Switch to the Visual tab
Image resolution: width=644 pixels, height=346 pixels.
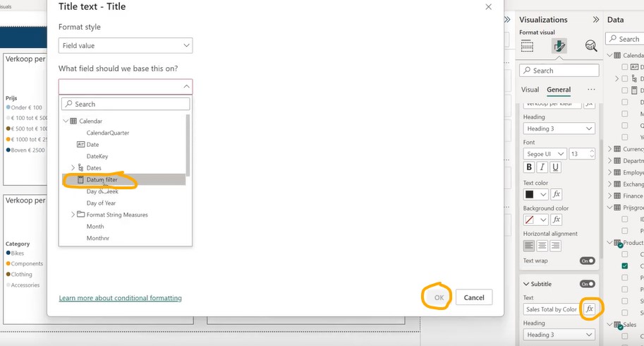click(x=530, y=90)
